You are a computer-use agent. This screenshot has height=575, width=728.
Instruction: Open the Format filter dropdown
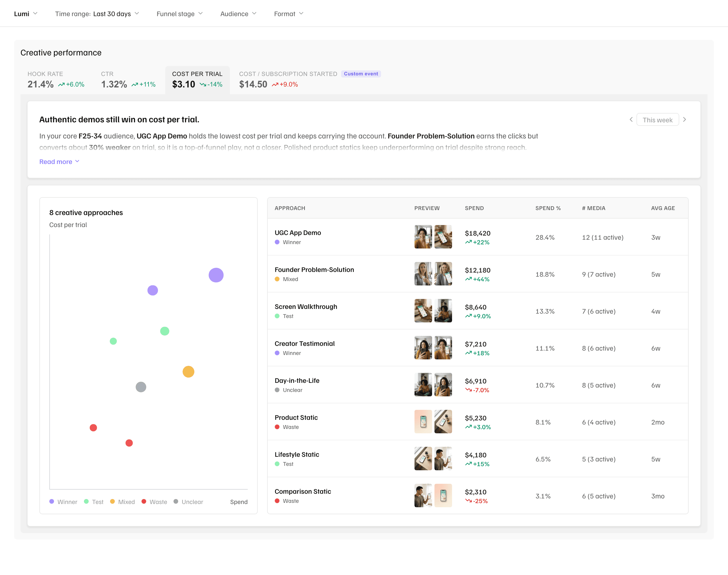pos(289,14)
